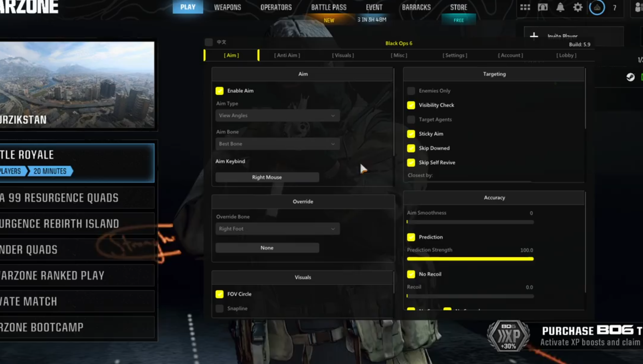Switch to the [ Settings ] tab
This screenshot has width=643, height=364.
click(x=455, y=55)
